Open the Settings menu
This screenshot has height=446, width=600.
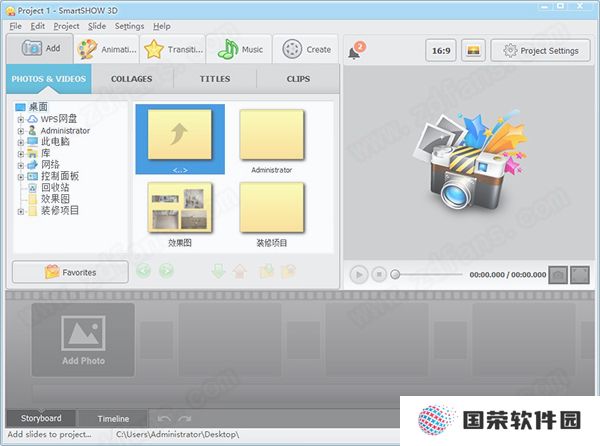129,26
